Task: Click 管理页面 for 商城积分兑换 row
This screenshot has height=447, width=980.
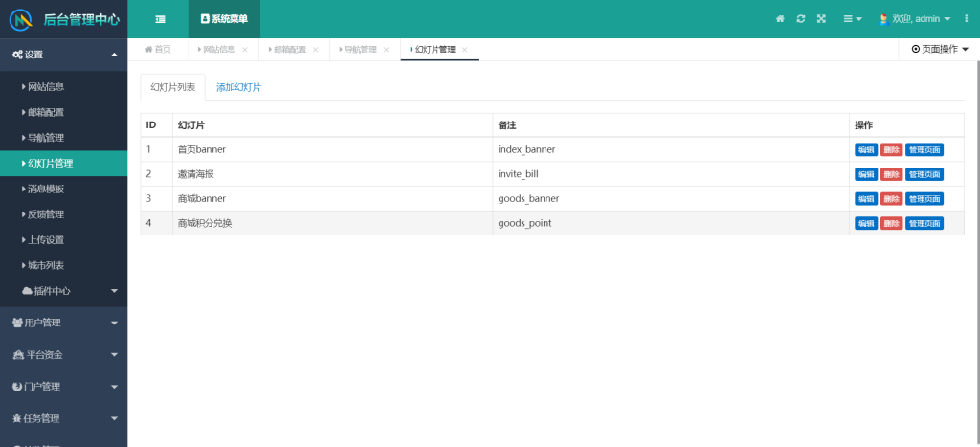Action: [924, 223]
